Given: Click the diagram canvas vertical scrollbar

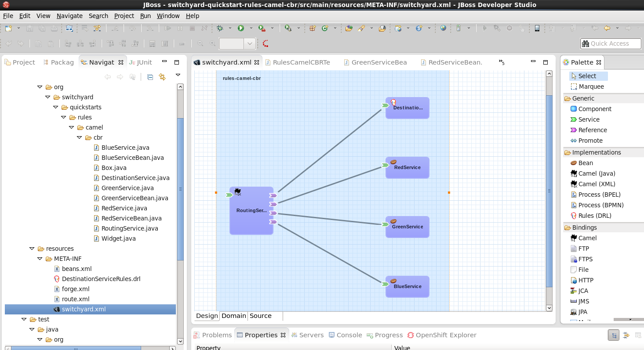Looking at the screenshot, I should tap(549, 191).
